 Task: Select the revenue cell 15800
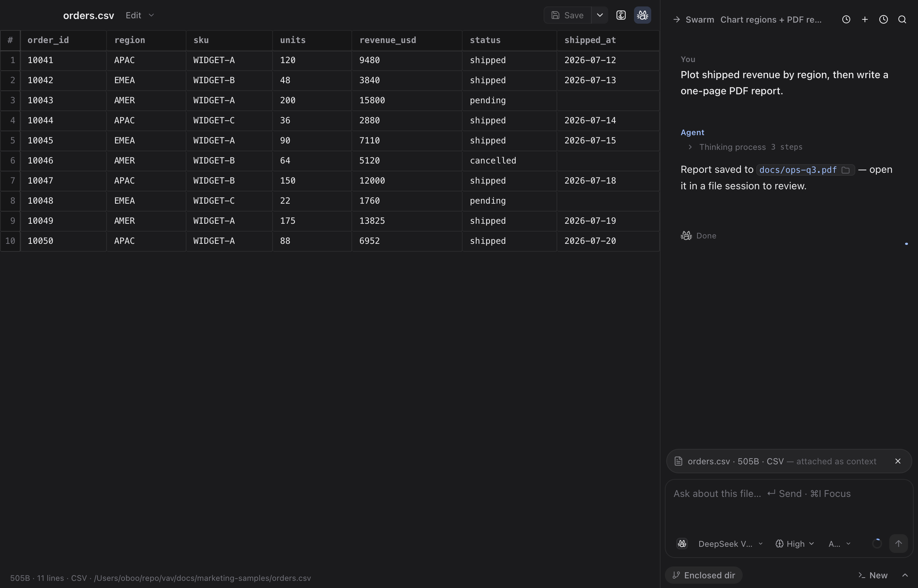point(407,100)
